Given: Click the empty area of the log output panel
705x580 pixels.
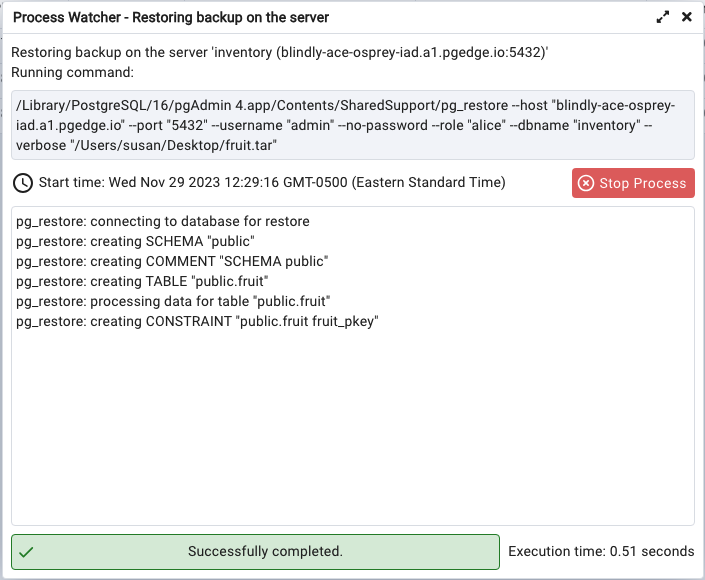Looking at the screenshot, I should [x=352, y=430].
